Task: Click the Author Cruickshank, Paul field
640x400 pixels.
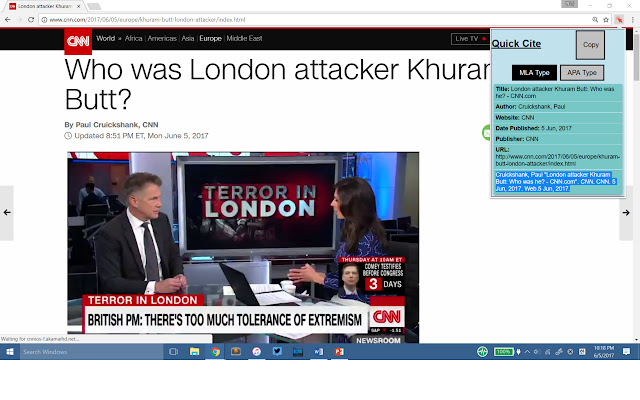Action: [x=558, y=107]
